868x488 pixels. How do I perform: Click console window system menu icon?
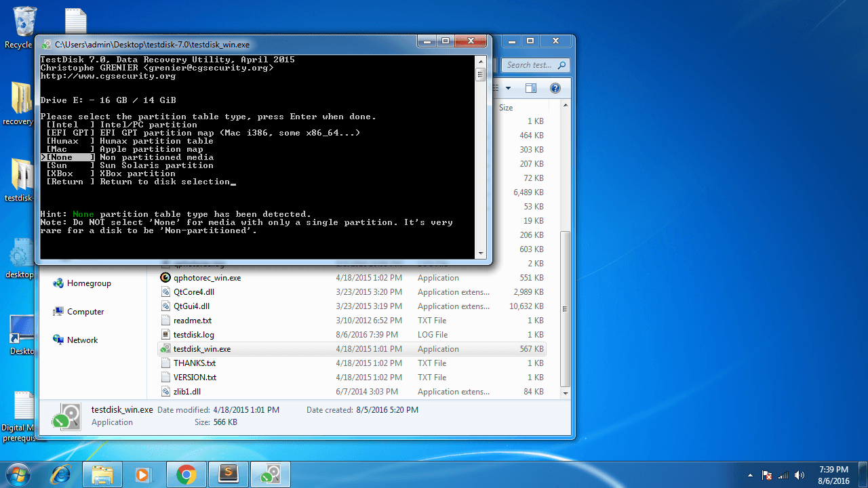[46, 45]
